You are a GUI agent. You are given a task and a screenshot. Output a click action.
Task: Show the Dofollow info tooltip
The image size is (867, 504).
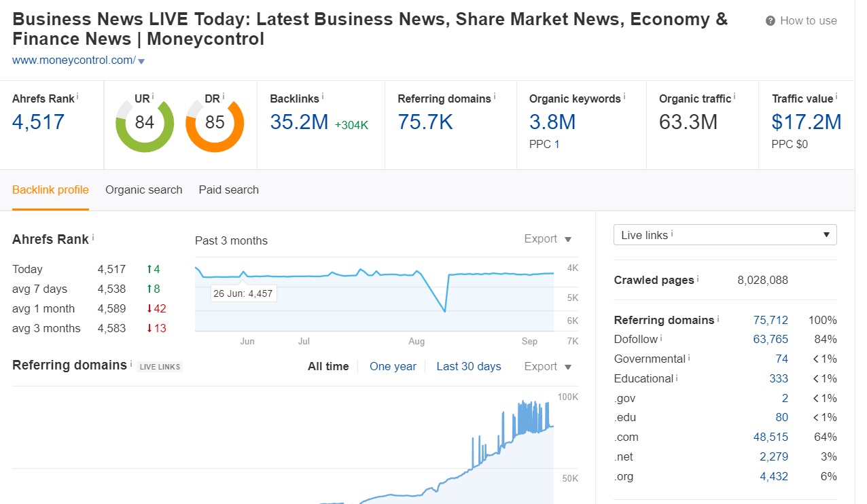[x=661, y=338]
